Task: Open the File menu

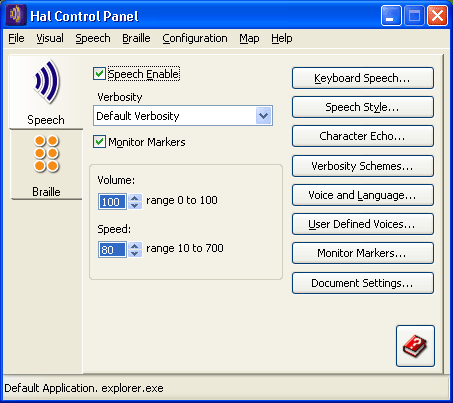Action: coord(16,38)
